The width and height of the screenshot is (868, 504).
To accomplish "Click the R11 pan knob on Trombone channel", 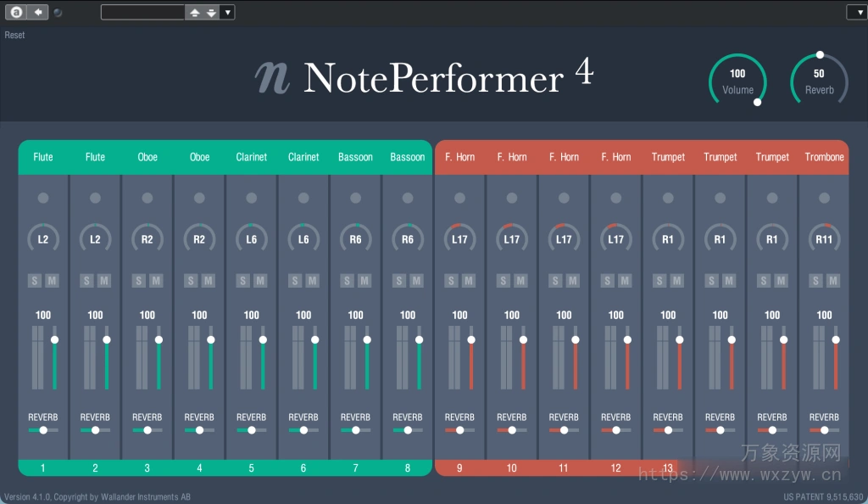I will (x=823, y=238).
